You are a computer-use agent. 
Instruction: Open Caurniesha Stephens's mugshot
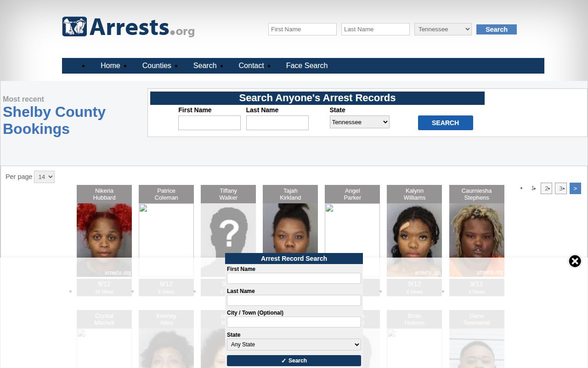477,240
